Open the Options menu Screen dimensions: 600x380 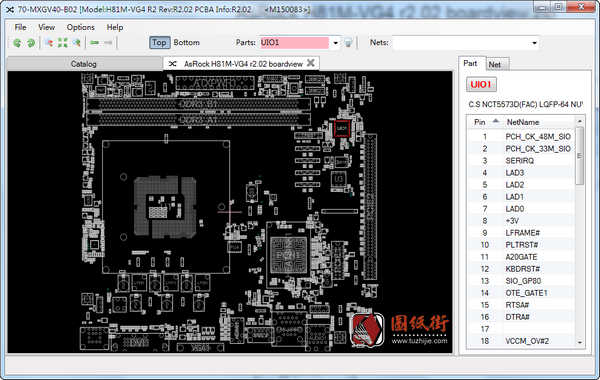[x=80, y=27]
